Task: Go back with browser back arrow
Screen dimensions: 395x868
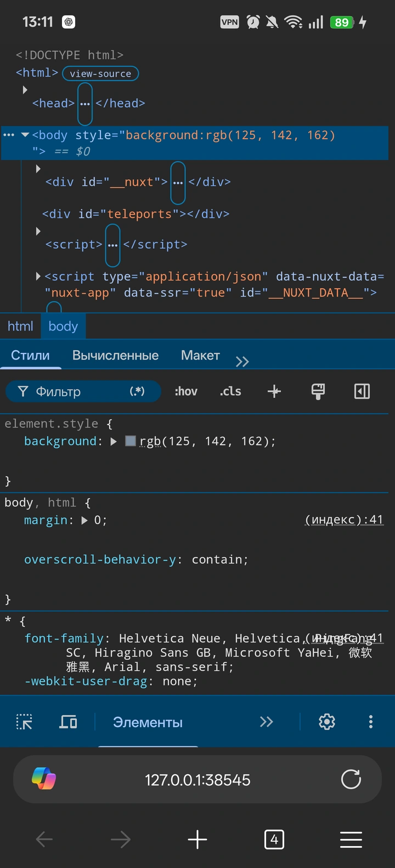Action: click(44, 839)
